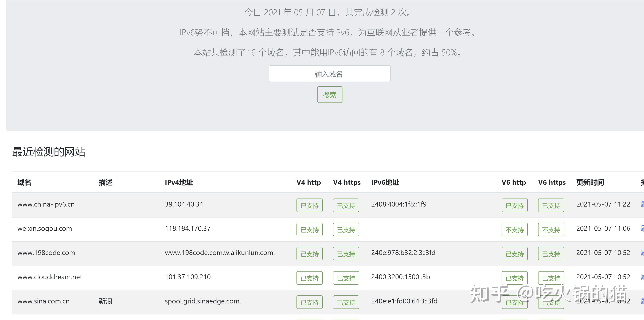This screenshot has width=644, height=320.
Task: Click the V6 https 不支持 badge for weixin.sogou.com
Action: click(x=551, y=229)
